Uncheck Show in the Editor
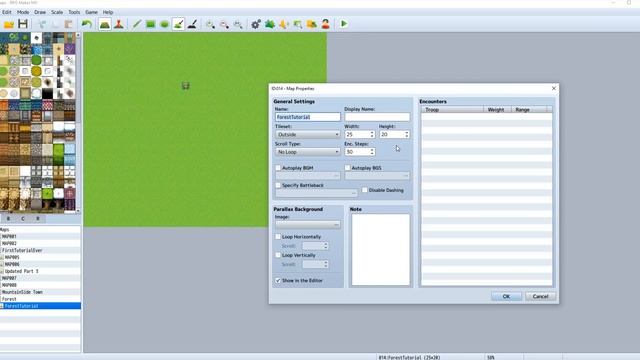640x360 pixels. (278, 281)
